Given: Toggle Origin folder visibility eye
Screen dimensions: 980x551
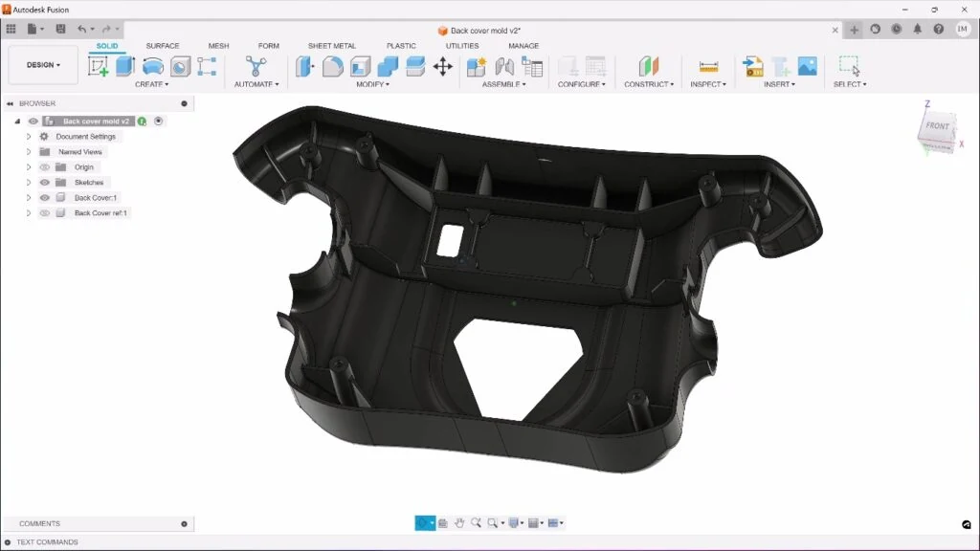Looking at the screenshot, I should [x=44, y=167].
